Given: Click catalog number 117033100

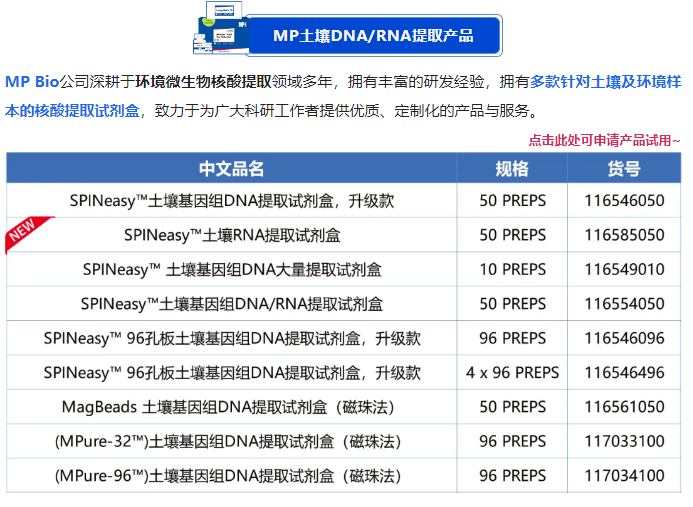Looking at the screenshot, I should pos(624,442).
